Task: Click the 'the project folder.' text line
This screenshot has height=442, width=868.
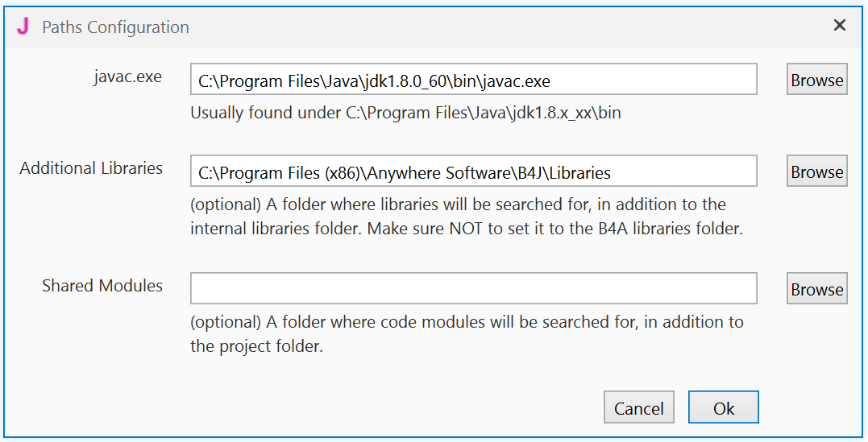Action: [x=256, y=347]
